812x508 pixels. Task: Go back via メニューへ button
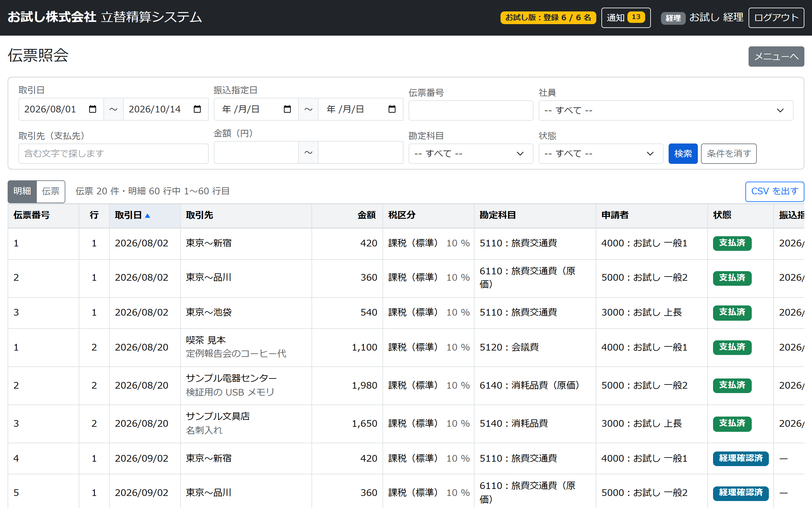(776, 57)
